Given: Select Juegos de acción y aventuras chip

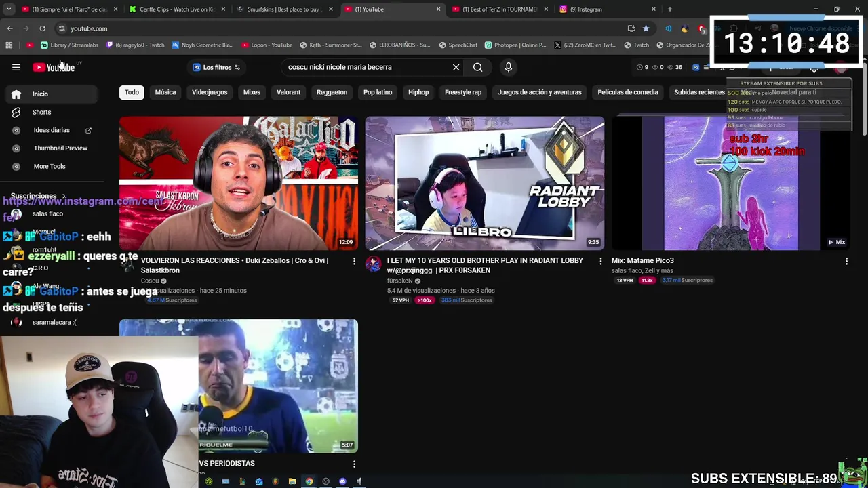Looking at the screenshot, I should (x=540, y=92).
